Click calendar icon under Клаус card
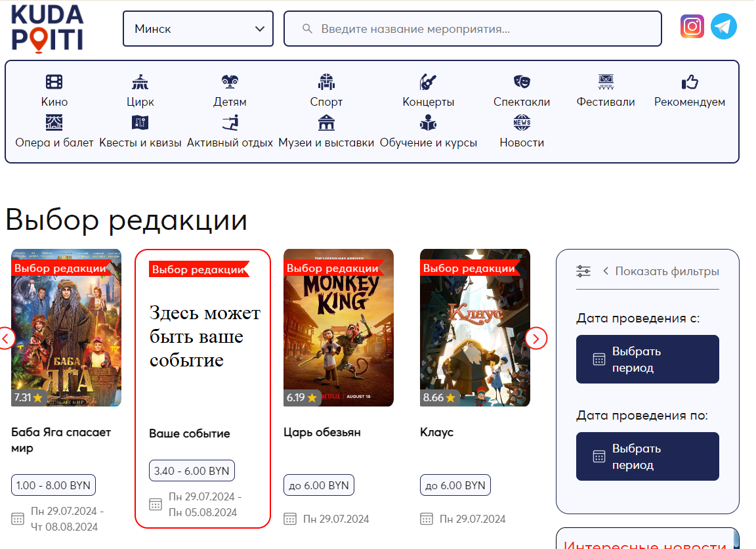 [427, 519]
